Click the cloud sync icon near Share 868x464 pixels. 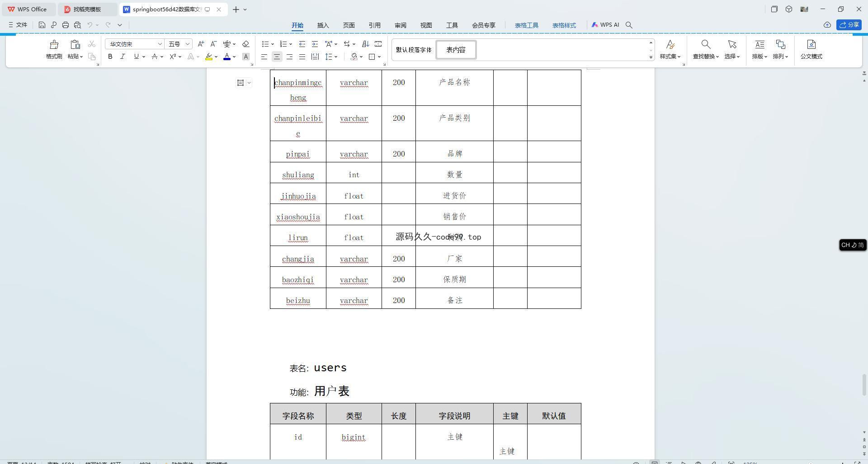click(827, 25)
